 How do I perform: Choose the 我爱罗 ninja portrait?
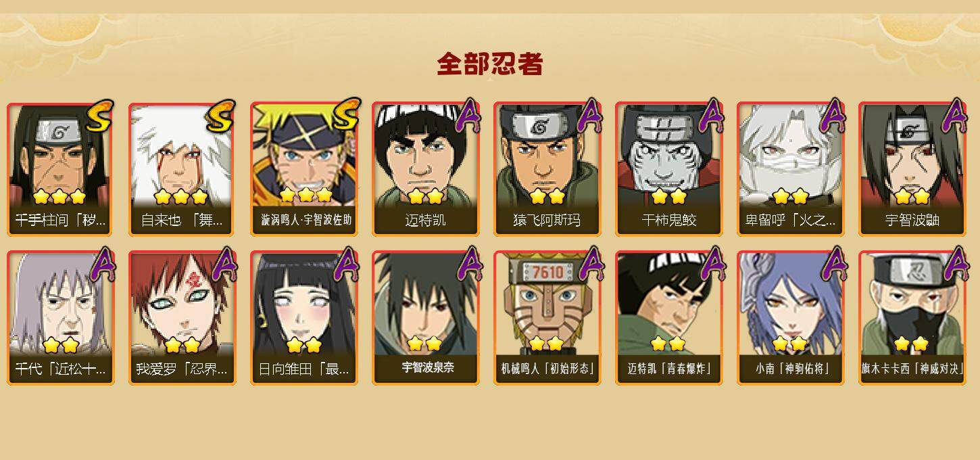click(x=182, y=318)
